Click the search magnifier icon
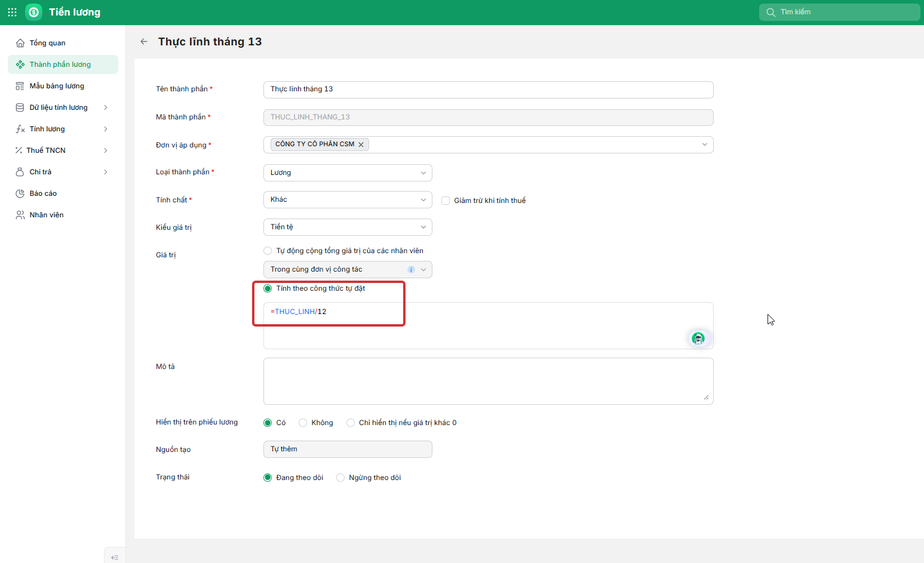Viewport: 924px width, 563px height. [x=771, y=12]
